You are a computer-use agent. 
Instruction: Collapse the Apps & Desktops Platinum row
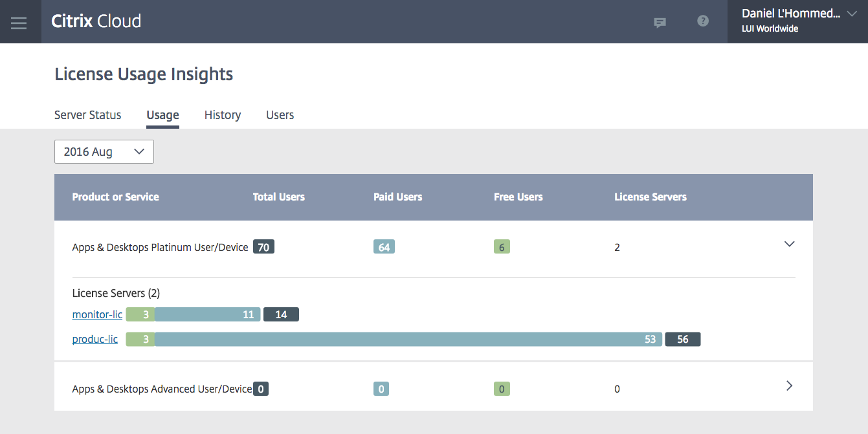(789, 244)
